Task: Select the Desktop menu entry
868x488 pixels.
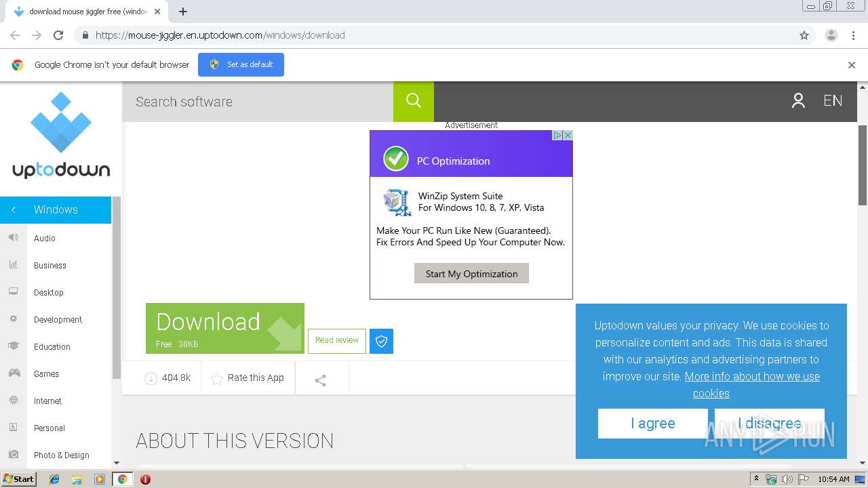Action: coord(49,292)
